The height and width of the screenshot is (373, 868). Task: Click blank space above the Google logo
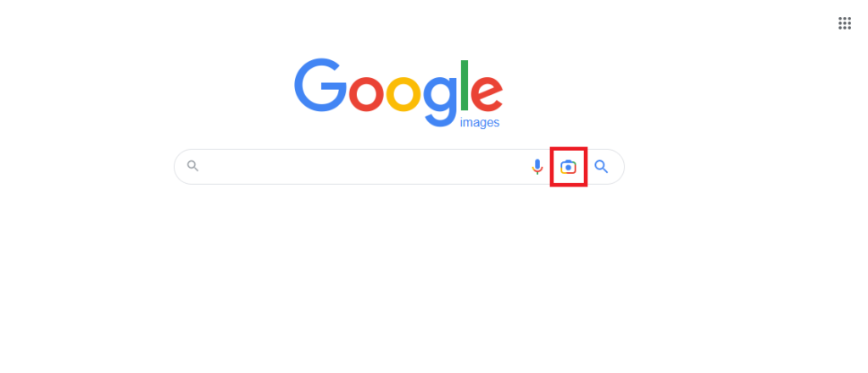pyautogui.click(x=398, y=28)
